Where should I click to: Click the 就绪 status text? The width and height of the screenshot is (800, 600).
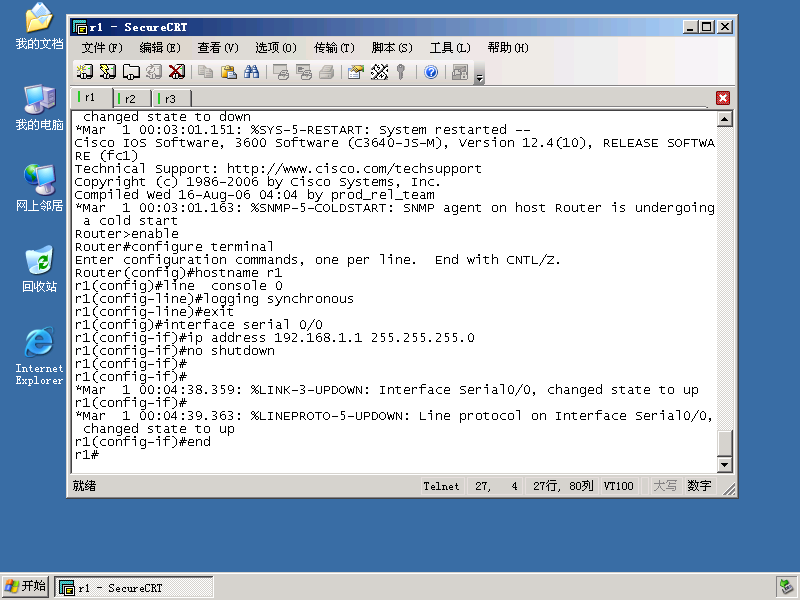[84, 486]
